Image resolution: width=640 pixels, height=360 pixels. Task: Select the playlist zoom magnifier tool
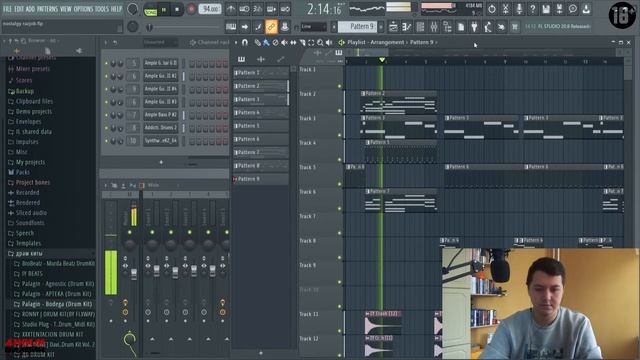[x=320, y=42]
